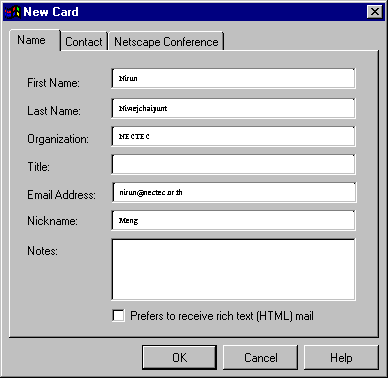The height and width of the screenshot is (378, 388).
Task: Close the New Card dialog
Action: coord(375,12)
